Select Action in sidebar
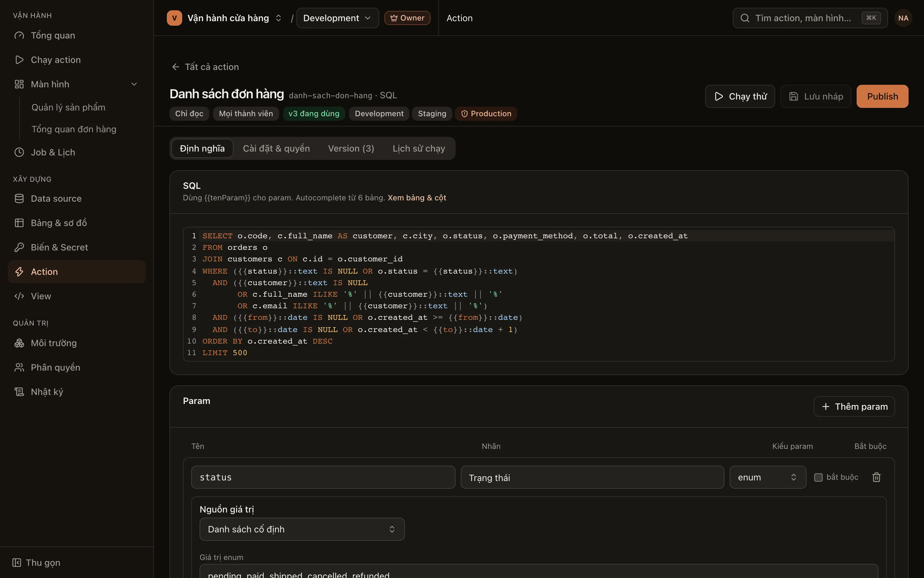This screenshot has width=924, height=578. (76, 272)
